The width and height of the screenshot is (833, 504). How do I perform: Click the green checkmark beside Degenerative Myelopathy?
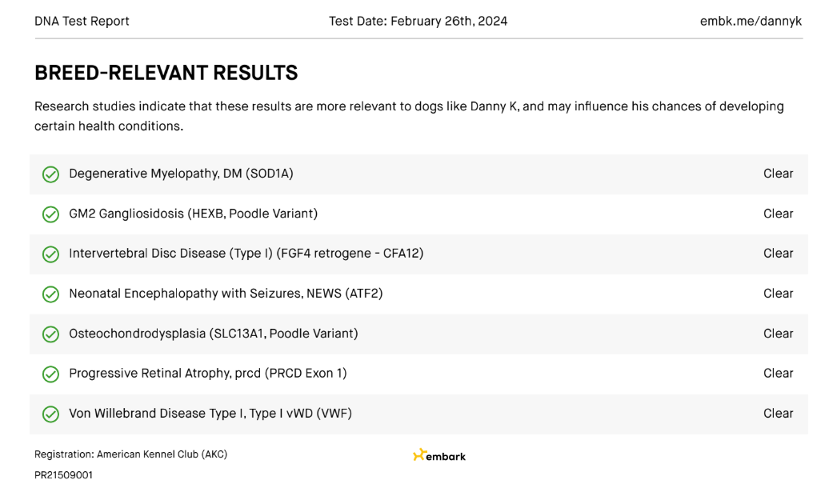click(x=50, y=174)
